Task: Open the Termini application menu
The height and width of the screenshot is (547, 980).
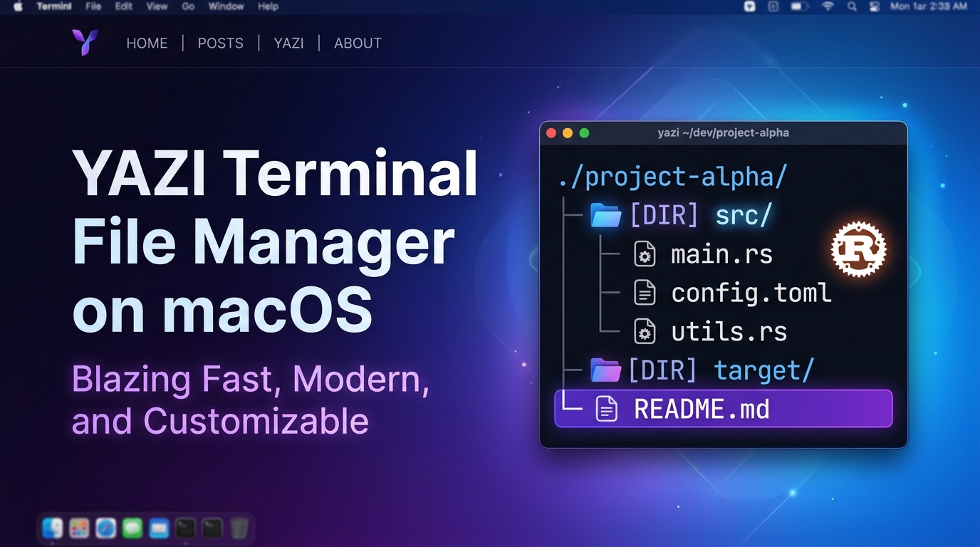Action: (x=54, y=6)
